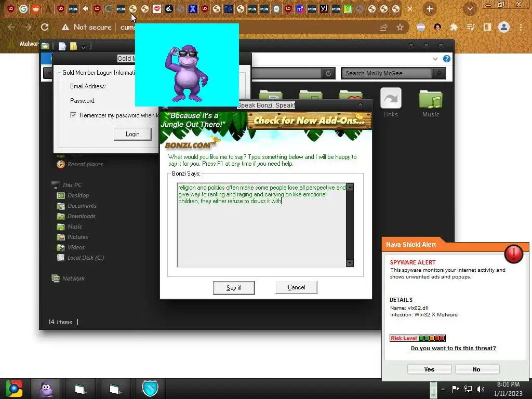
Task: Click the flag-colored extension icon
Action: click(421, 27)
